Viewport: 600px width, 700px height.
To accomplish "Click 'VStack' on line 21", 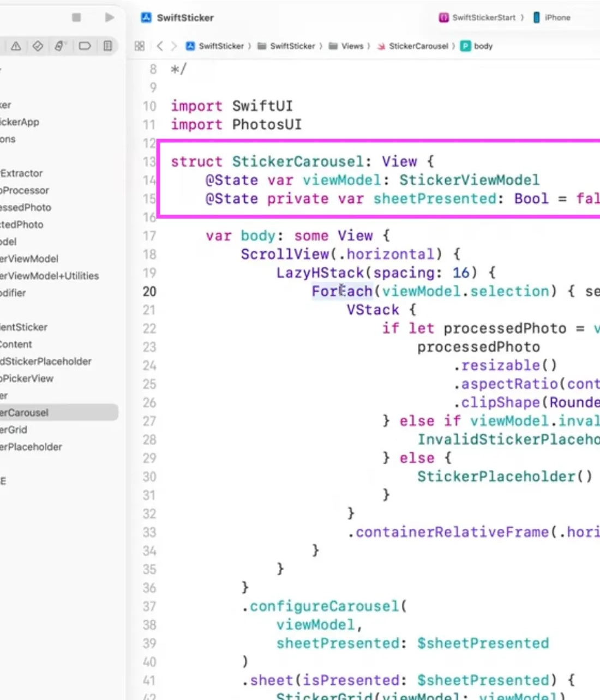I will 373,310.
